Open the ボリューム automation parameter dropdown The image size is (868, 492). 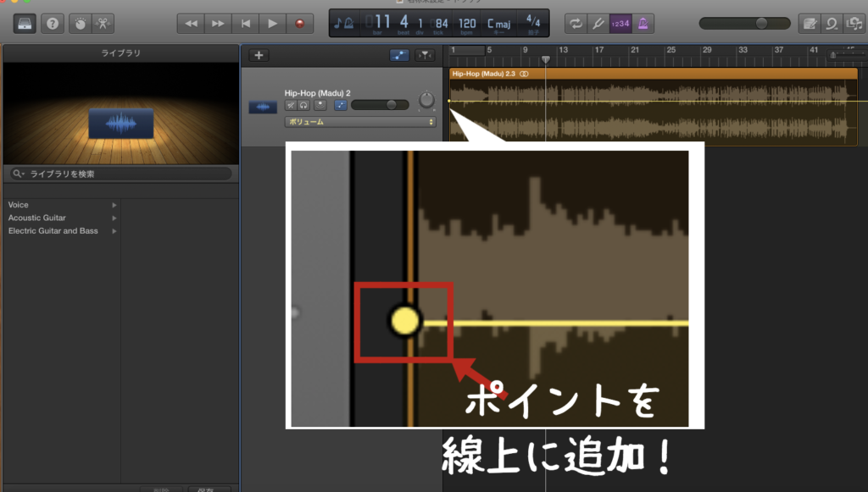tap(360, 122)
